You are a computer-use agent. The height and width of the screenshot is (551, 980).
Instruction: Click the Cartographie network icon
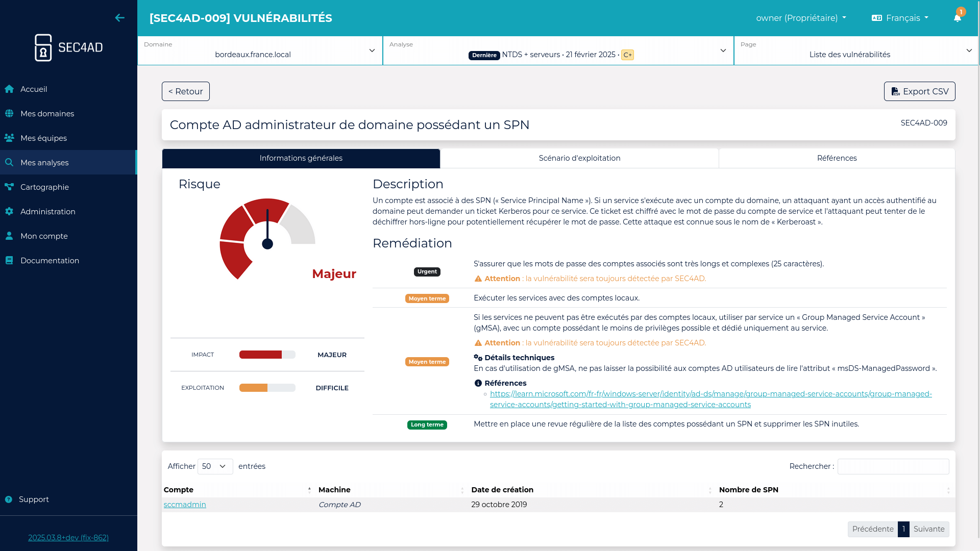point(9,187)
